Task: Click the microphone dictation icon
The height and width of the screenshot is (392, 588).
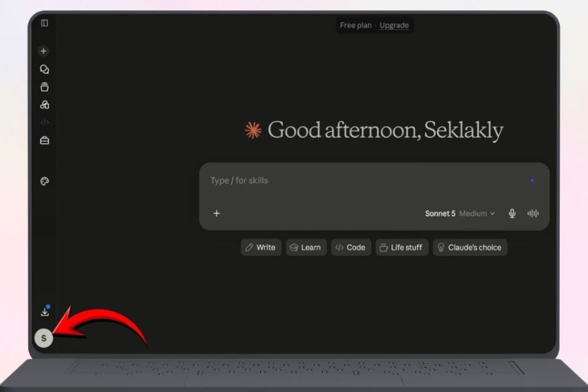Action: pos(512,214)
